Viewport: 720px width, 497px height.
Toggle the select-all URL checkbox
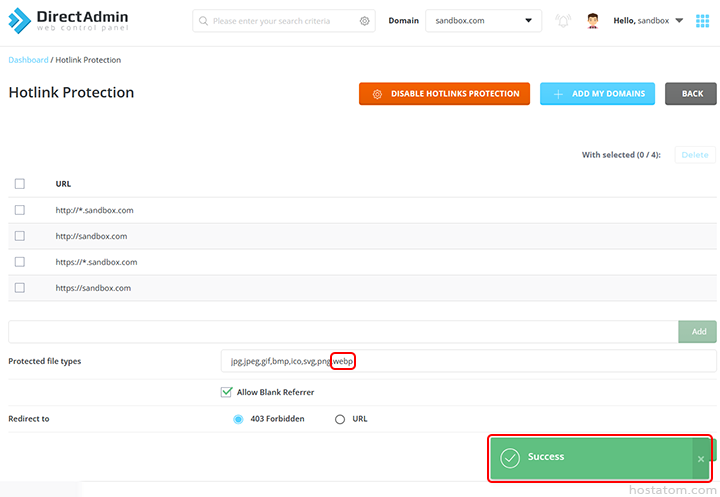tap(20, 184)
